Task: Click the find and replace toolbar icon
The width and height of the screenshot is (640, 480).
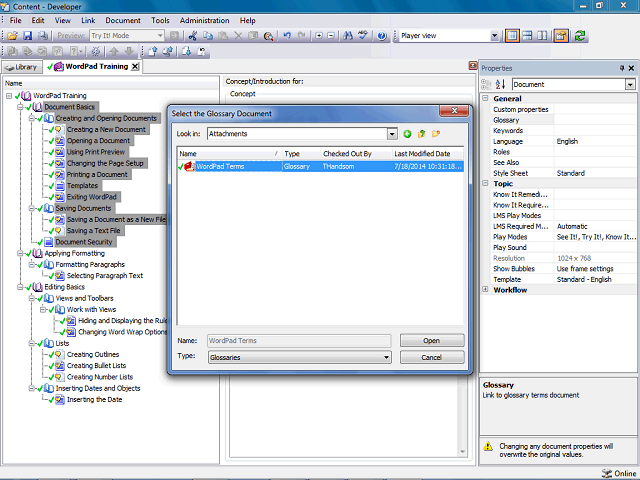Action: click(268, 36)
